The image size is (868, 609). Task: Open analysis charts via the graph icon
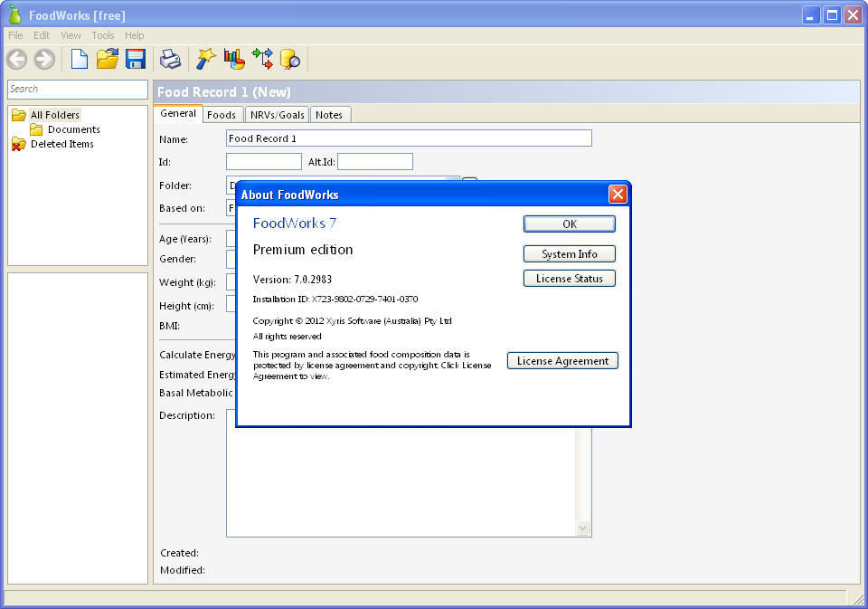[x=233, y=58]
